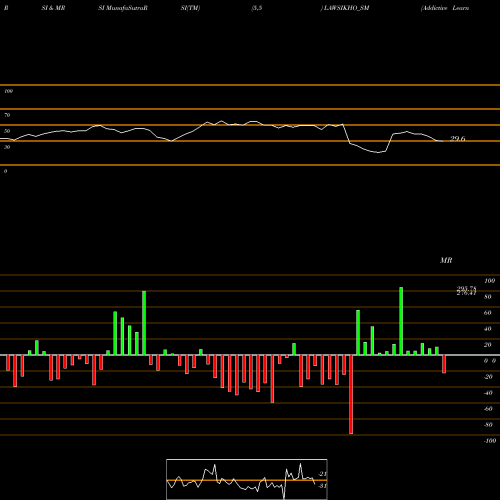This screenshot has height=500, width=500.
Task: Click the MR panel title label
Action: (446, 260)
